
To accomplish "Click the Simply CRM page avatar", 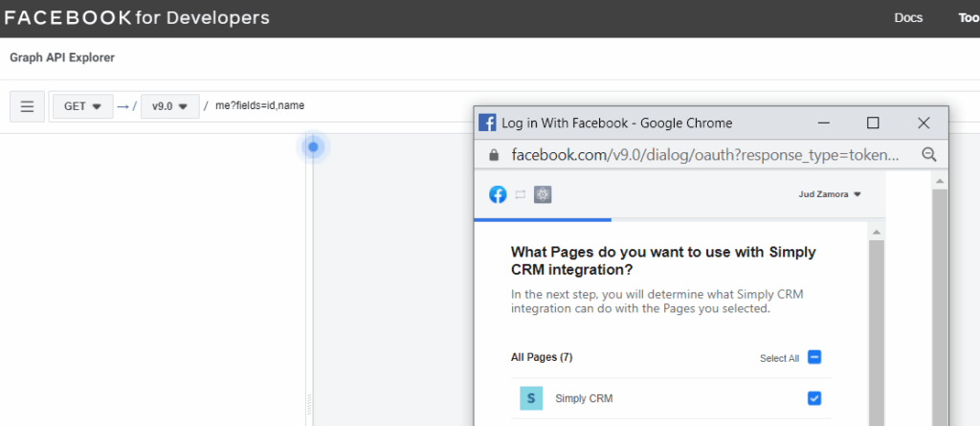I will (531, 398).
